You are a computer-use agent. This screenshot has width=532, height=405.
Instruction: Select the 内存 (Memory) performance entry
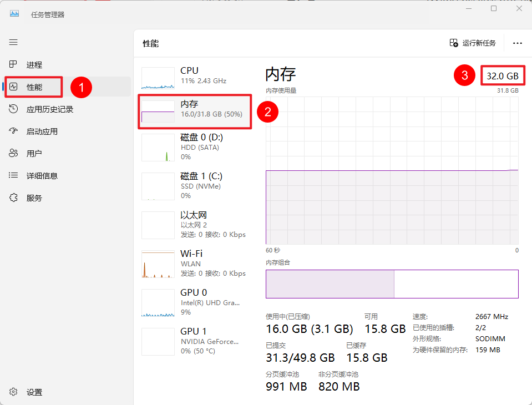tap(195, 112)
